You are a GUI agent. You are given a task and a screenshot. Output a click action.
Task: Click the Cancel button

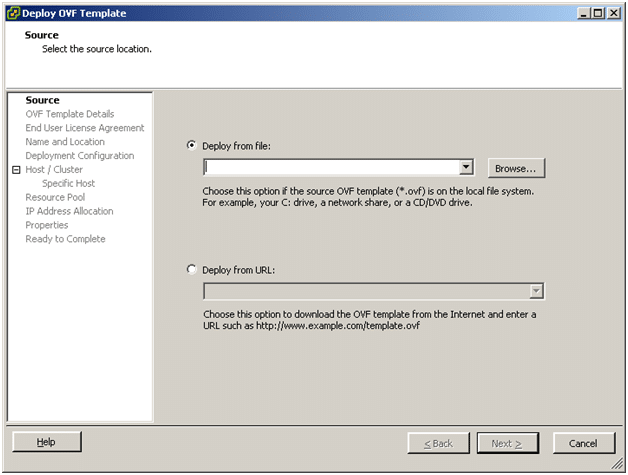[x=583, y=443]
